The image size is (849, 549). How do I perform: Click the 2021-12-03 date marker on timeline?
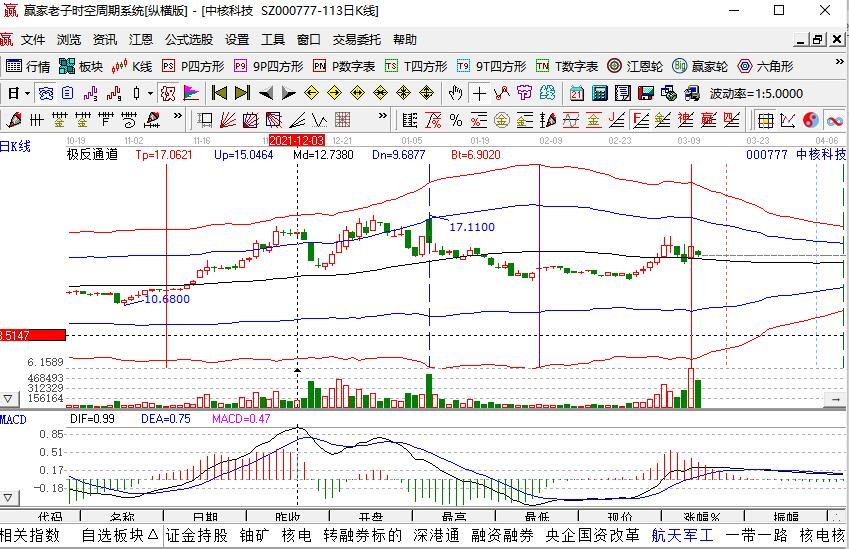coord(297,141)
